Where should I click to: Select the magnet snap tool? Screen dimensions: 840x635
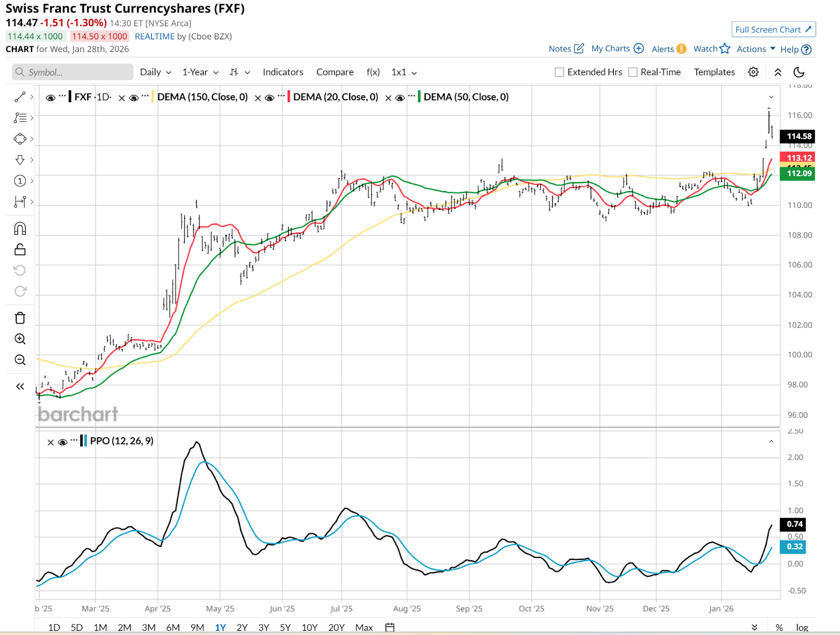[20, 229]
